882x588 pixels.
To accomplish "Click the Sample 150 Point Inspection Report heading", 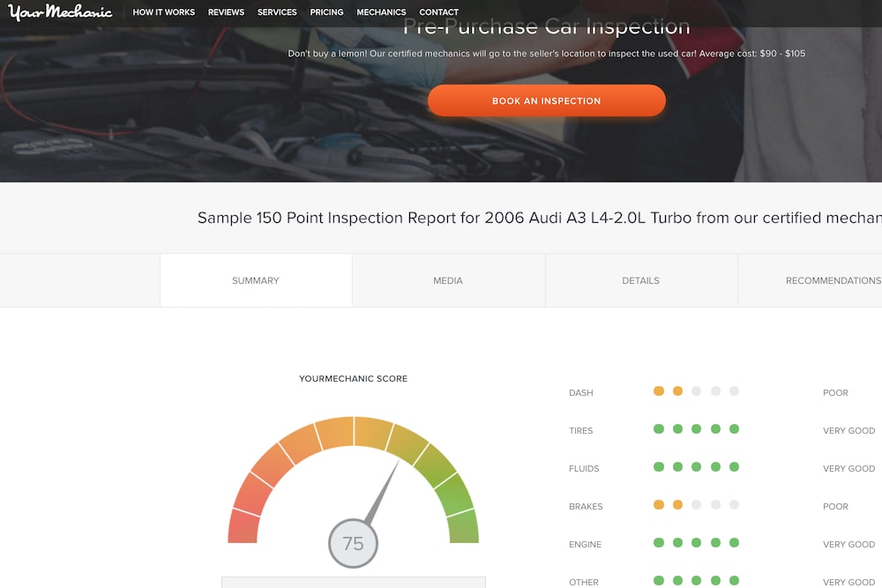I will coord(540,218).
